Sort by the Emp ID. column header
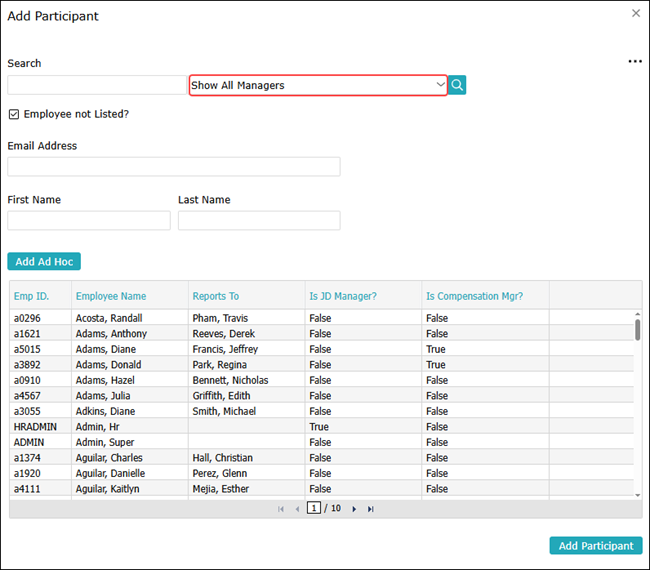 (31, 296)
